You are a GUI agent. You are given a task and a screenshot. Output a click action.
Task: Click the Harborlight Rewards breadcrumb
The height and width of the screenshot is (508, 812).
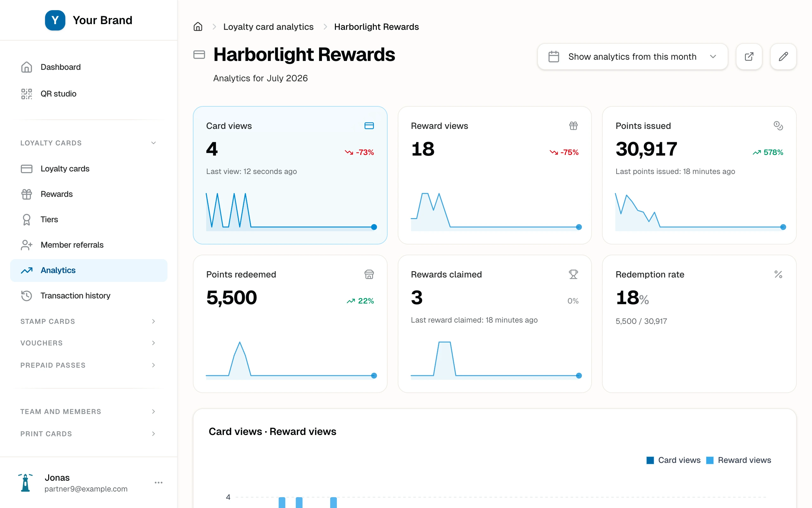pos(377,27)
